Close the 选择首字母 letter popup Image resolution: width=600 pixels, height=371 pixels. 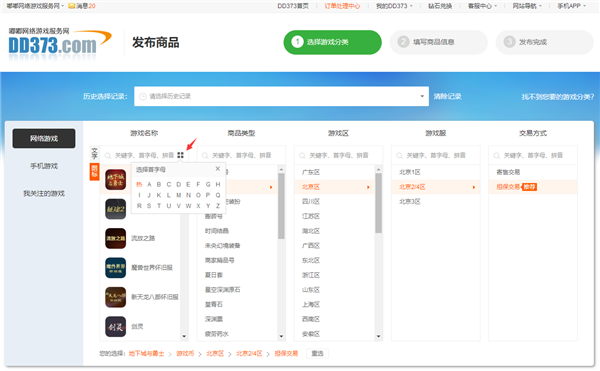[x=218, y=169]
